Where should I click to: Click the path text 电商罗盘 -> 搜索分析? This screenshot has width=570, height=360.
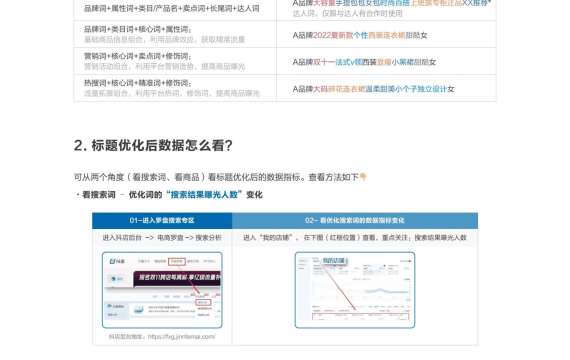[189, 238]
